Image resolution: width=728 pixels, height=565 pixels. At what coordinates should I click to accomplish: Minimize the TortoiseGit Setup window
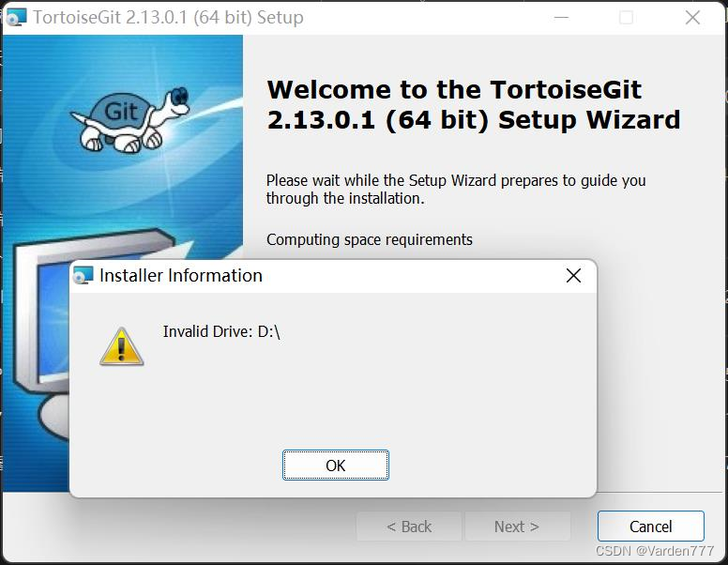[561, 18]
